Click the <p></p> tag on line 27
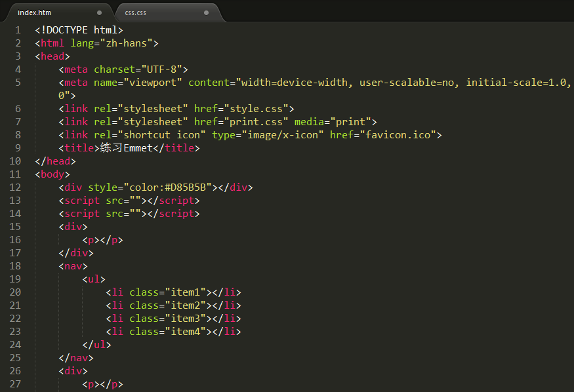Viewport: 574px width, 392px height. coord(103,384)
